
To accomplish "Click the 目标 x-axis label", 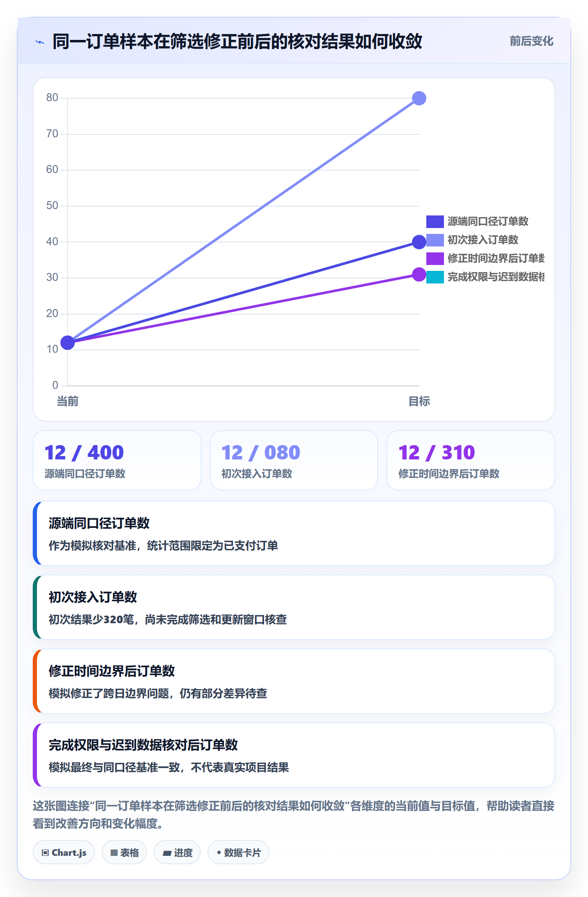I will pos(419,401).
